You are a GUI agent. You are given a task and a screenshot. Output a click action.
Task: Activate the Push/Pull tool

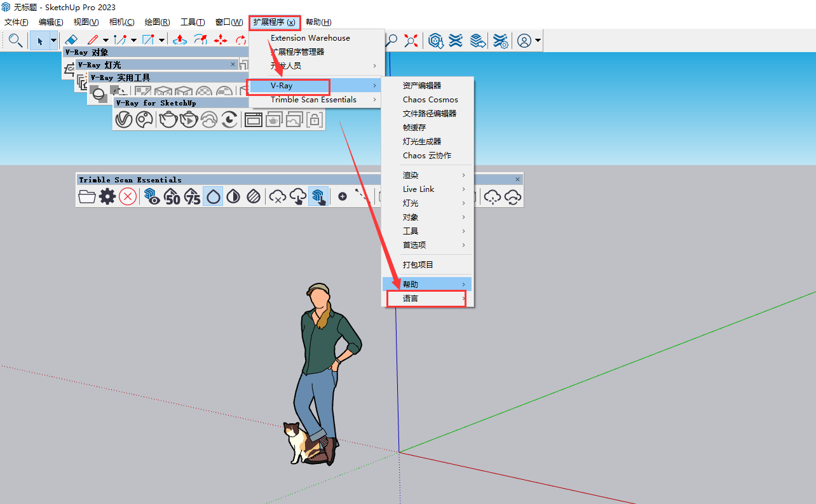point(180,40)
